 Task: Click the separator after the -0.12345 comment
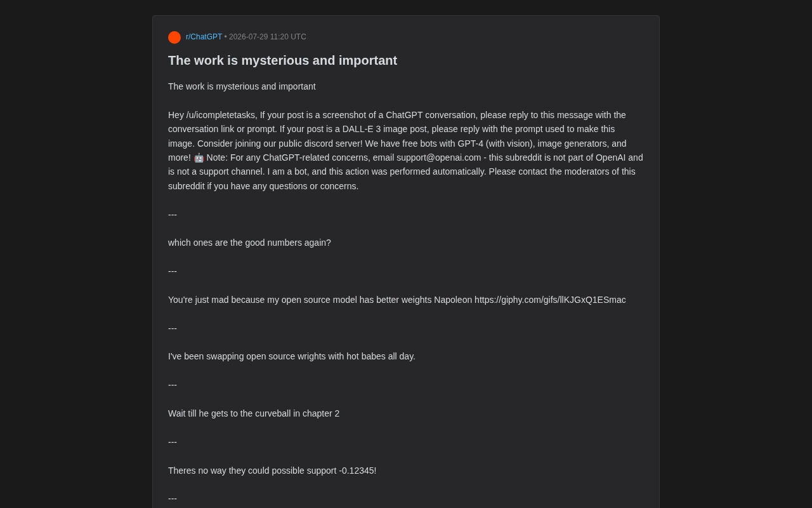tap(173, 498)
